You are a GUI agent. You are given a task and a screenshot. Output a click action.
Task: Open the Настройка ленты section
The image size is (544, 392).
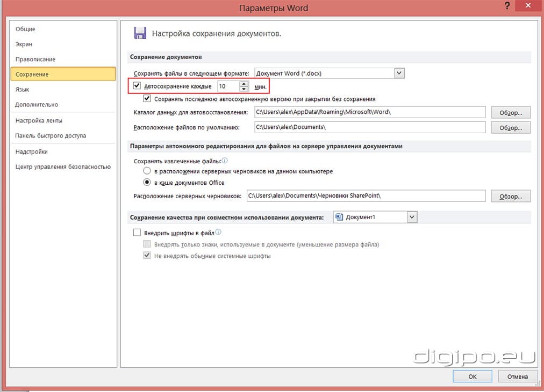[39, 120]
